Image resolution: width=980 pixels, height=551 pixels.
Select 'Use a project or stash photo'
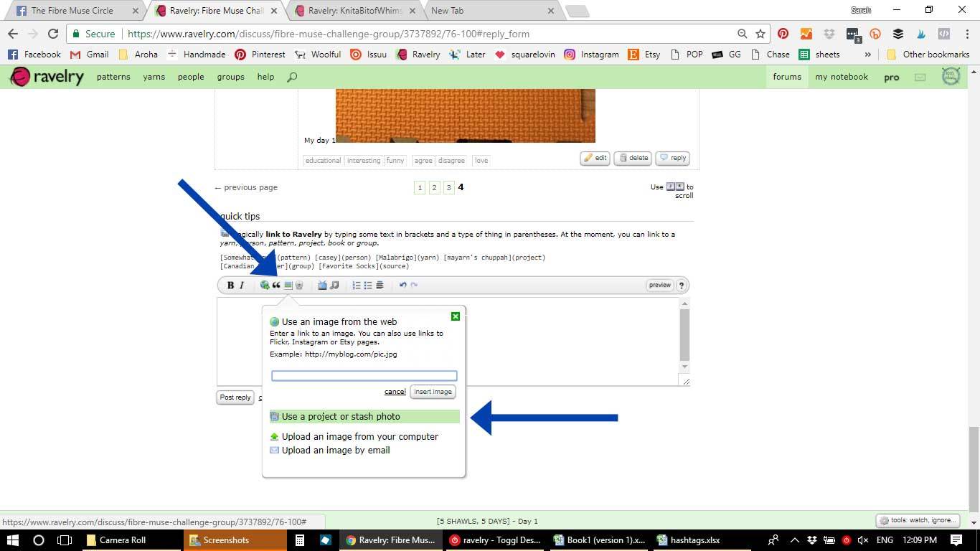[x=341, y=416]
